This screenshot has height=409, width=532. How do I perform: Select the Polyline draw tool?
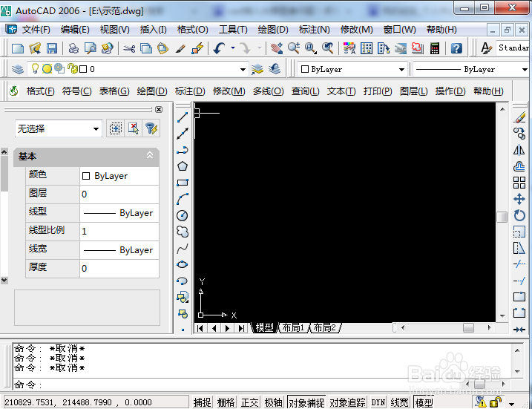pyautogui.click(x=183, y=150)
